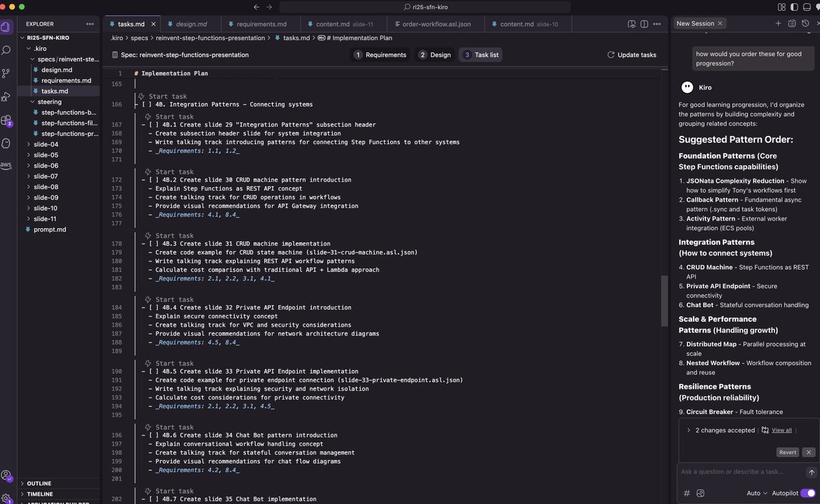820x504 pixels.
Task: Toggle primary sidebar layout icon
Action: [x=794, y=6]
